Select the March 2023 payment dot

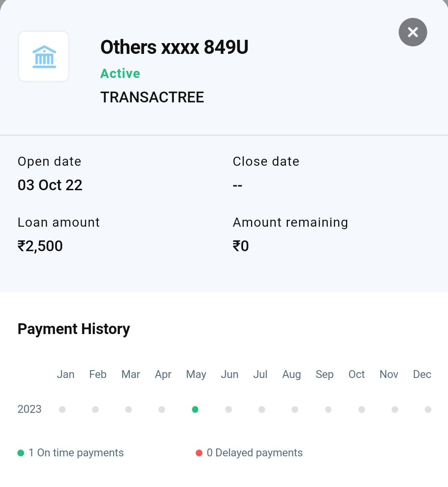point(129,409)
